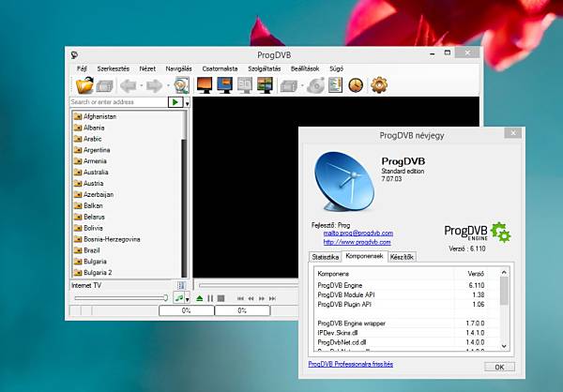This screenshot has width=563, height=392.
Task: Open the Szerkesztés menu
Action: click(114, 68)
